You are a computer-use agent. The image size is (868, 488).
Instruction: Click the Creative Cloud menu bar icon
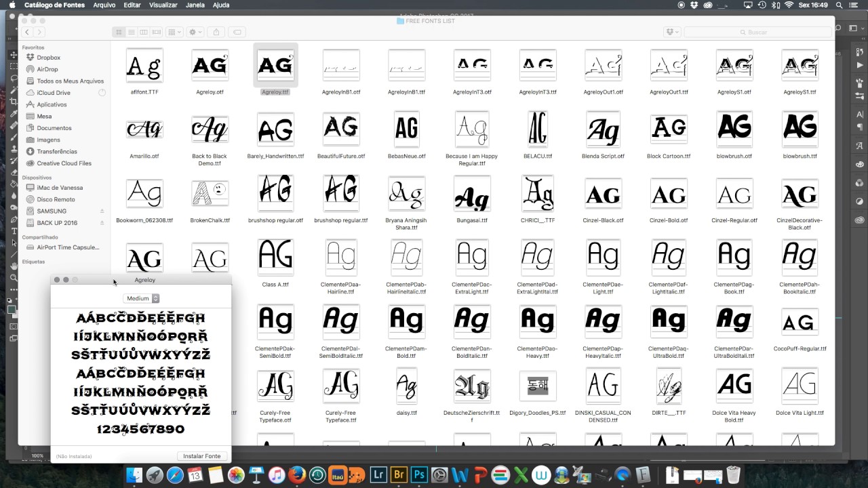click(x=708, y=5)
